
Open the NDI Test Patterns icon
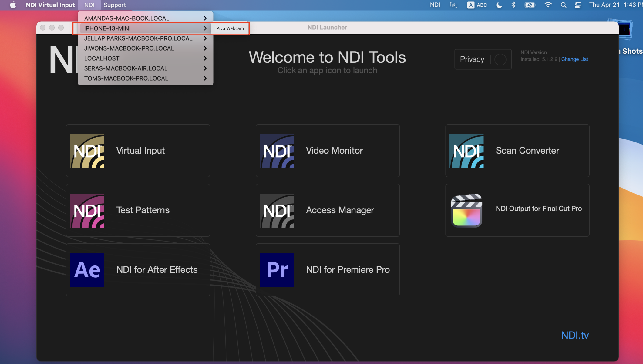pos(87,211)
